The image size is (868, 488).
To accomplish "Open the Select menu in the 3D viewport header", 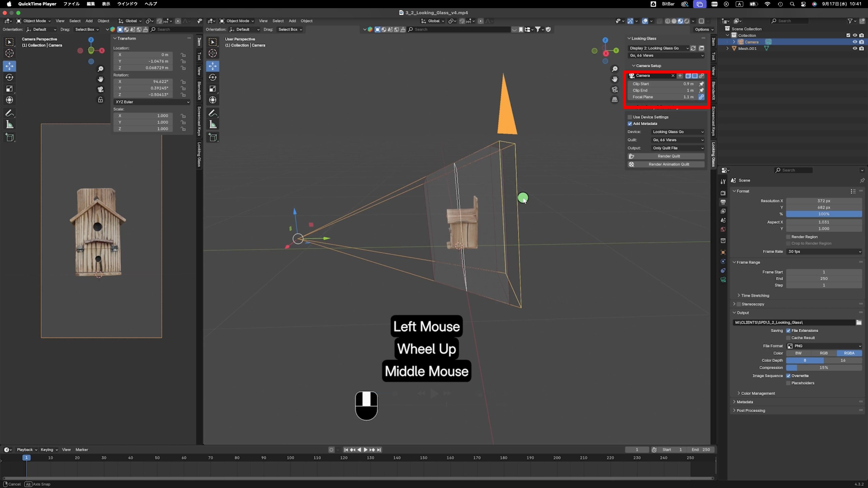I will click(x=278, y=21).
